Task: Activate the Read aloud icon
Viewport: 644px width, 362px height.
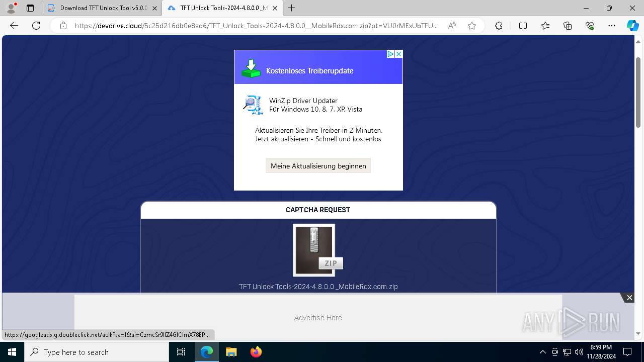Action: [452, 26]
